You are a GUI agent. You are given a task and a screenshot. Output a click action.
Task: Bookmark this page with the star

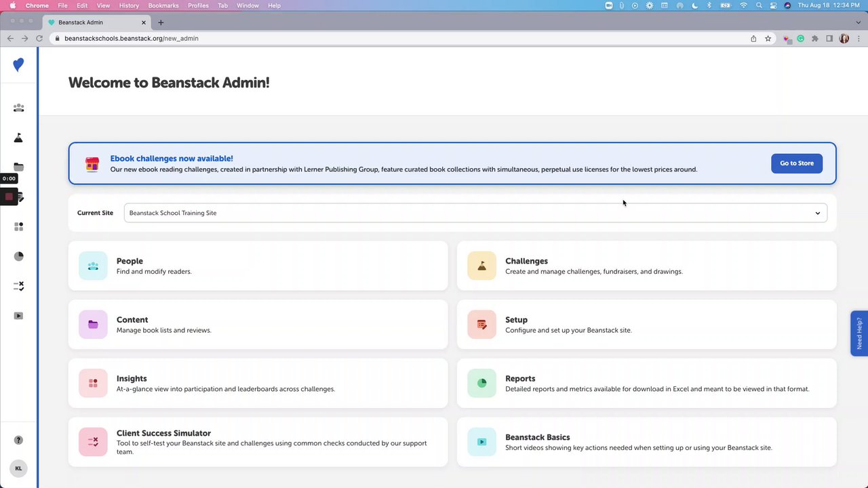pos(768,39)
